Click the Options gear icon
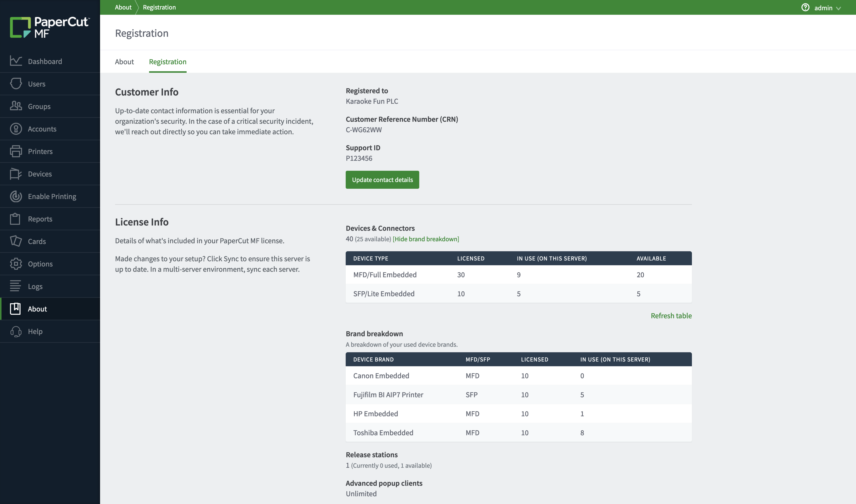This screenshot has height=504, width=856. point(16,263)
